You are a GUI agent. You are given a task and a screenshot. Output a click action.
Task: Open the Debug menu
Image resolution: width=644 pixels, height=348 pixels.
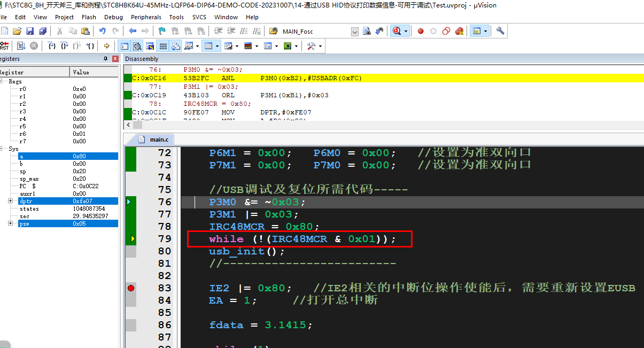pyautogui.click(x=113, y=17)
